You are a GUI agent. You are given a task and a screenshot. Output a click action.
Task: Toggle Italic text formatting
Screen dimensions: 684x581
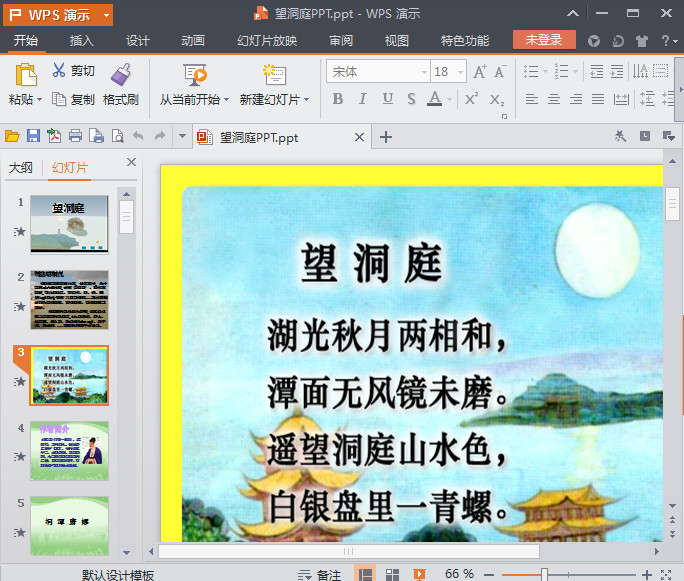362,99
